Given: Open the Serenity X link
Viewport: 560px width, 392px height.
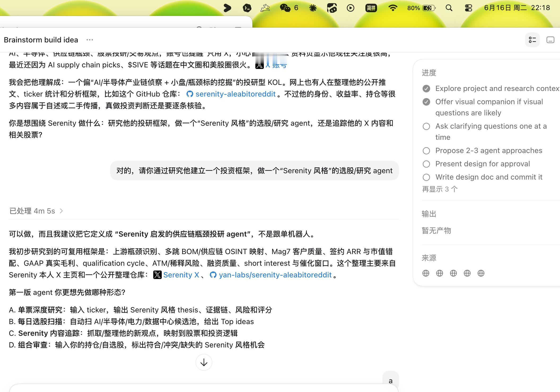Looking at the screenshot, I should click(181, 275).
